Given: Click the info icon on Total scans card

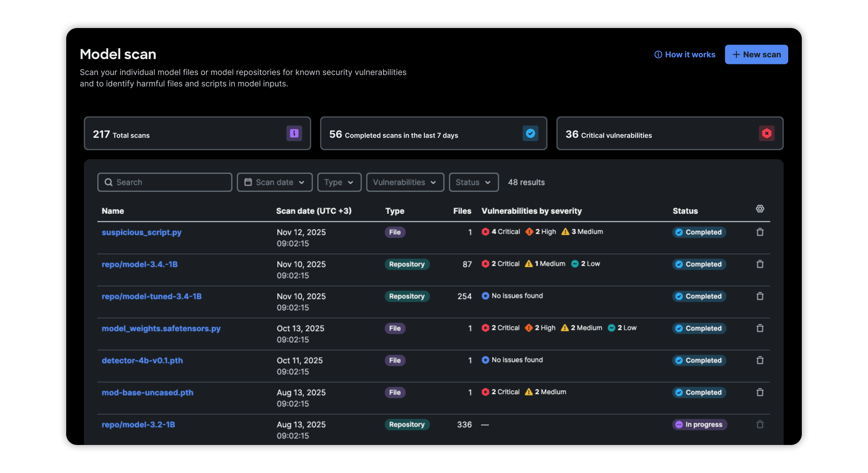Looking at the screenshot, I should tap(294, 133).
